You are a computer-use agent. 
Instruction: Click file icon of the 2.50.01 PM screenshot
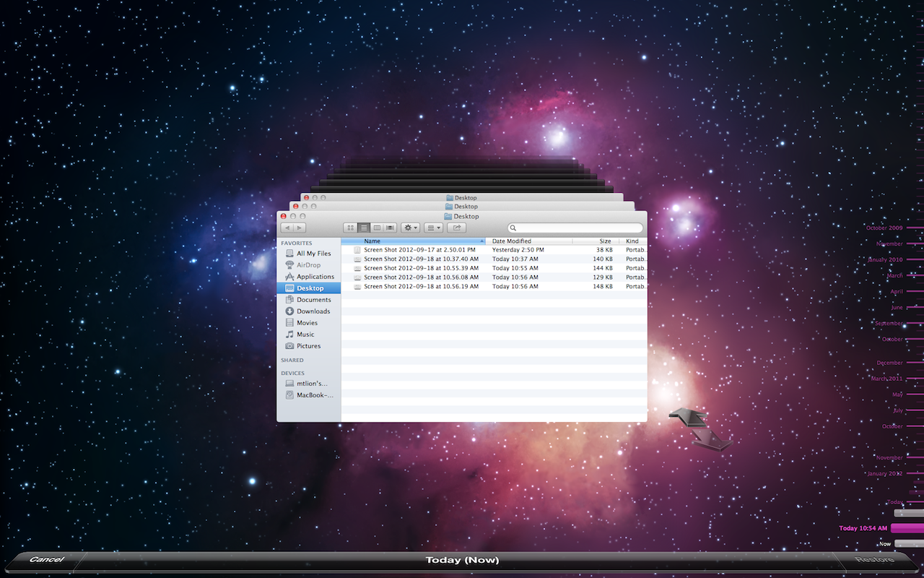[357, 250]
